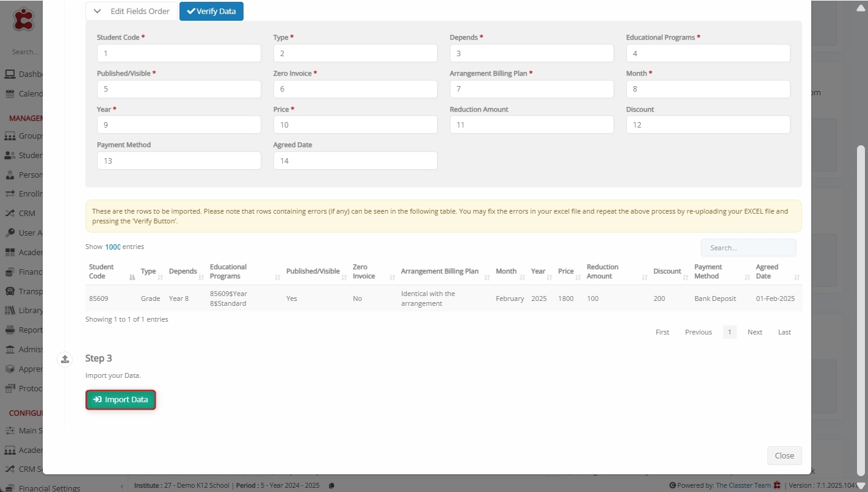
Task: Jump to the Last page of results
Action: pyautogui.click(x=784, y=332)
